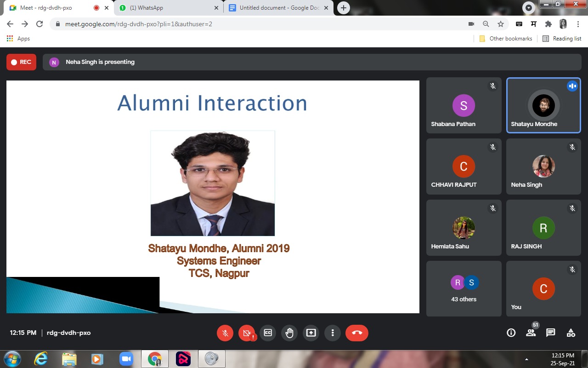Open the Activities panel icon
Image resolution: width=588 pixels, height=368 pixels.
[571, 333]
